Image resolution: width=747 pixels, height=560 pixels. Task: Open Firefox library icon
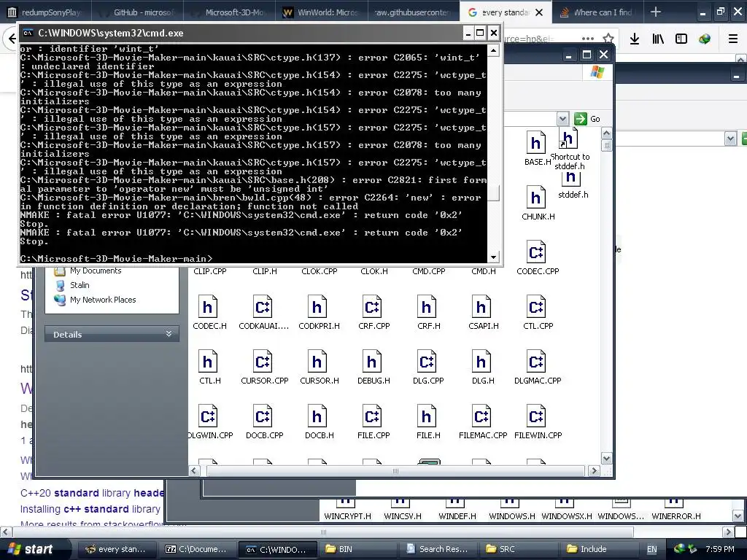(658, 39)
